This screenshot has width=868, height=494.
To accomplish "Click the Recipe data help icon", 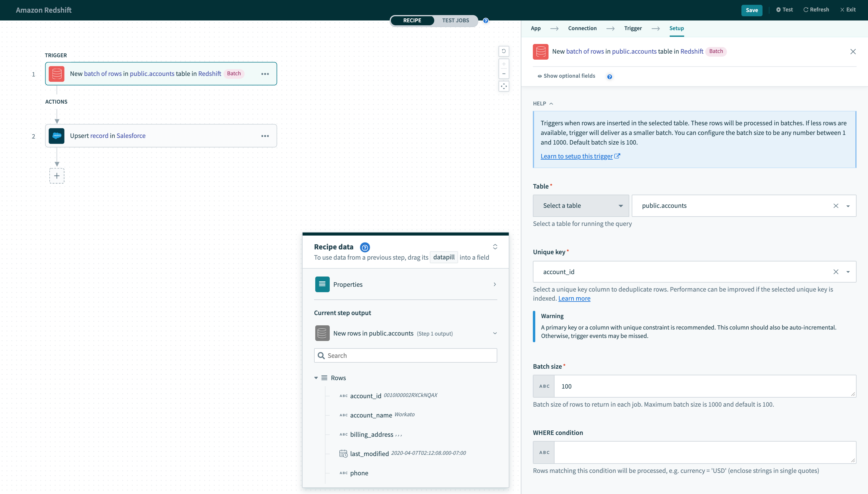I will [x=365, y=247].
